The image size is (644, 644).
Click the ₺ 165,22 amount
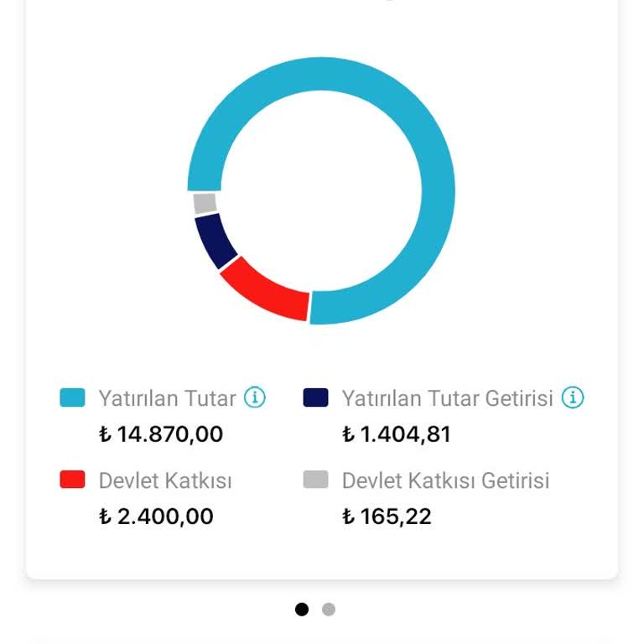pyautogui.click(x=387, y=516)
